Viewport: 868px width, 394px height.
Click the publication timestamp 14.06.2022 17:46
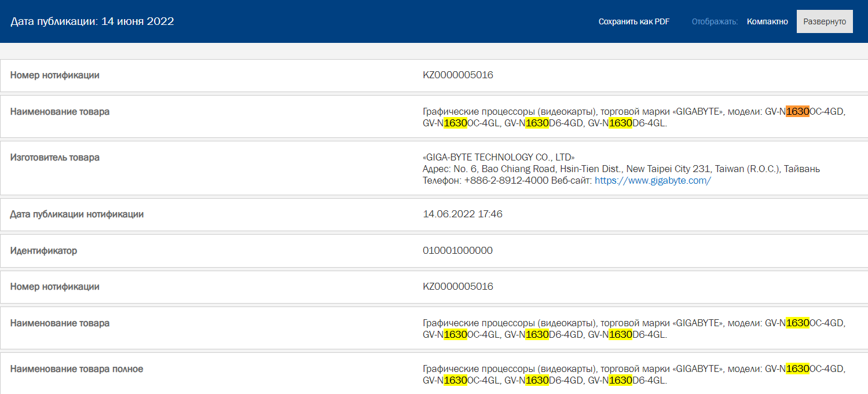(x=463, y=214)
